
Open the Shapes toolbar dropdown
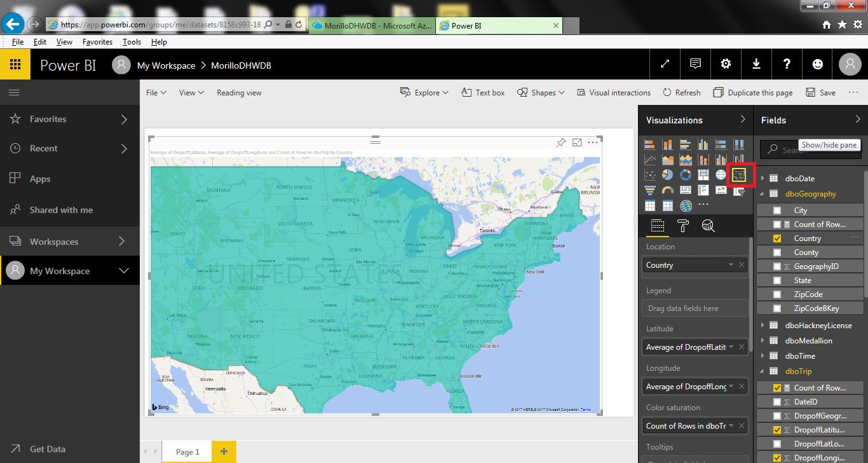pyautogui.click(x=541, y=93)
